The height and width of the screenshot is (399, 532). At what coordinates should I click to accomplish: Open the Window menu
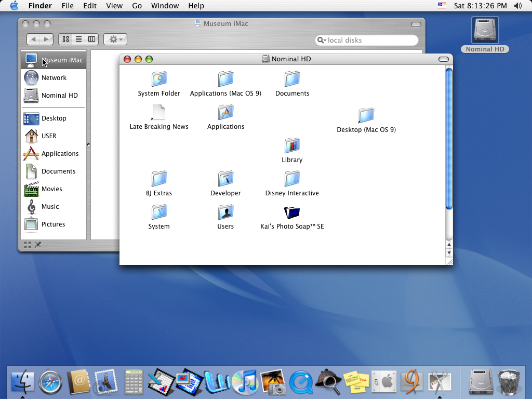click(165, 6)
